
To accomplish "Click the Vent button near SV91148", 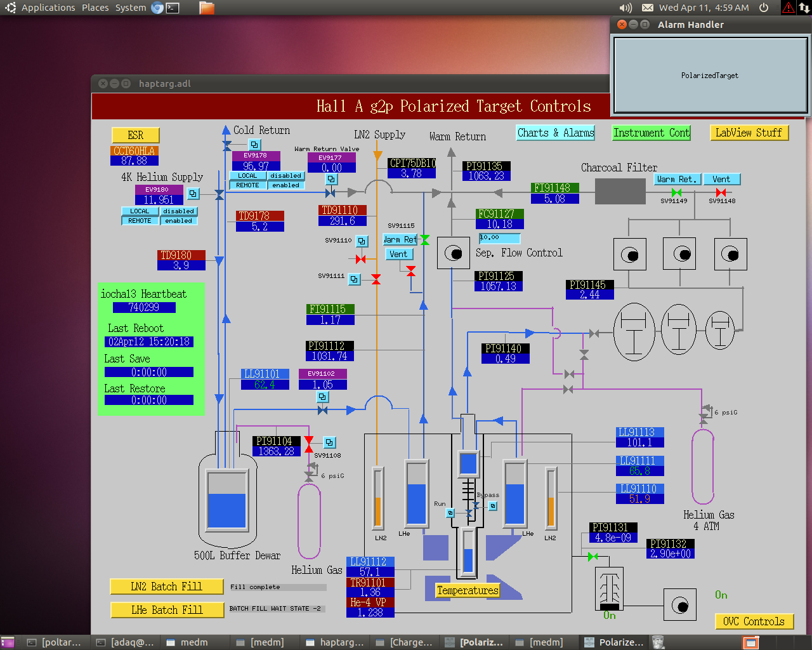I will coord(721,179).
